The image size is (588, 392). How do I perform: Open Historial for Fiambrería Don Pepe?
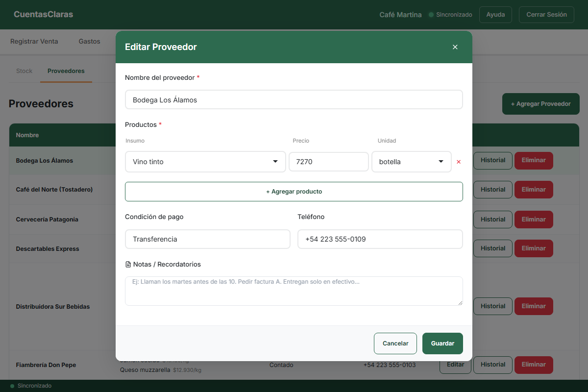coord(493,365)
